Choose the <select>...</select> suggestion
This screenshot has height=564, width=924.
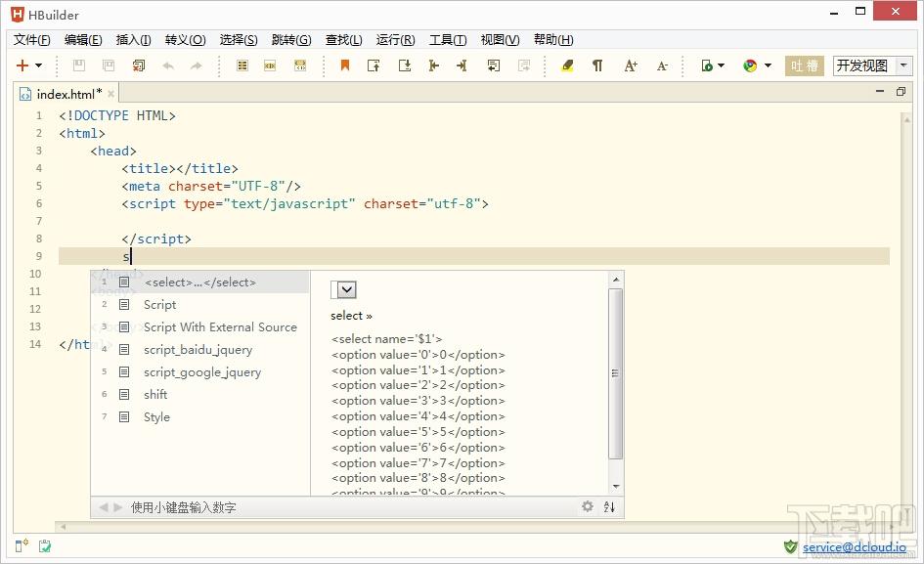pos(200,282)
